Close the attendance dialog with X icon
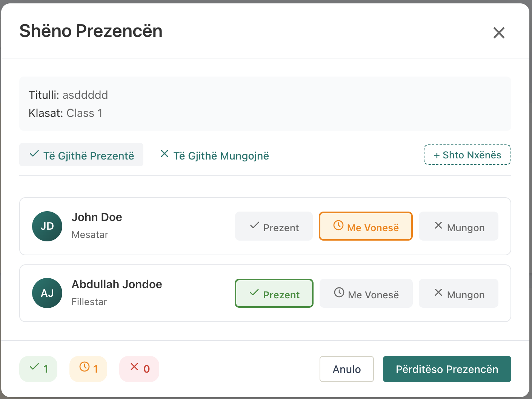This screenshot has height=399, width=532. pyautogui.click(x=499, y=33)
